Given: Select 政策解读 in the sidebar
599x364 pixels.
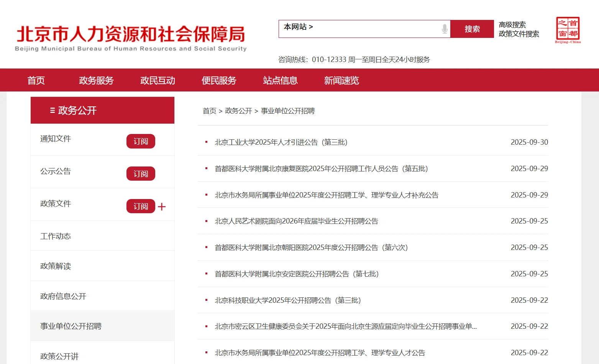Looking at the screenshot, I should click(56, 266).
